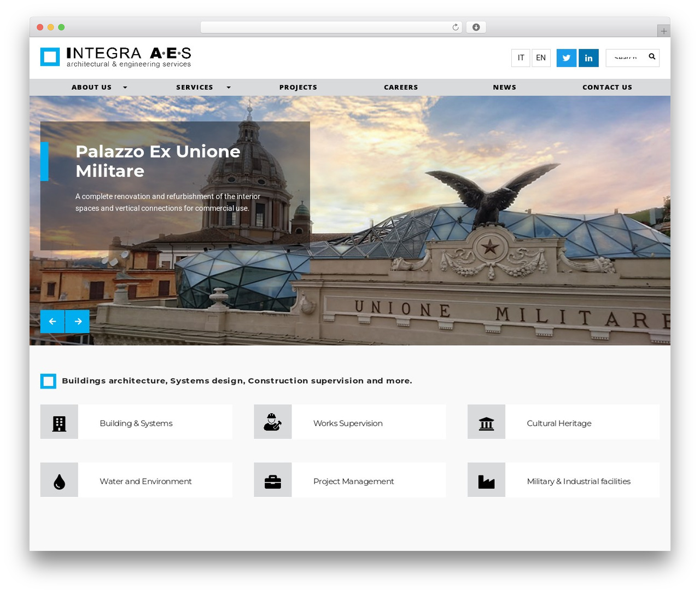Open the Twitter profile icon

click(x=566, y=58)
